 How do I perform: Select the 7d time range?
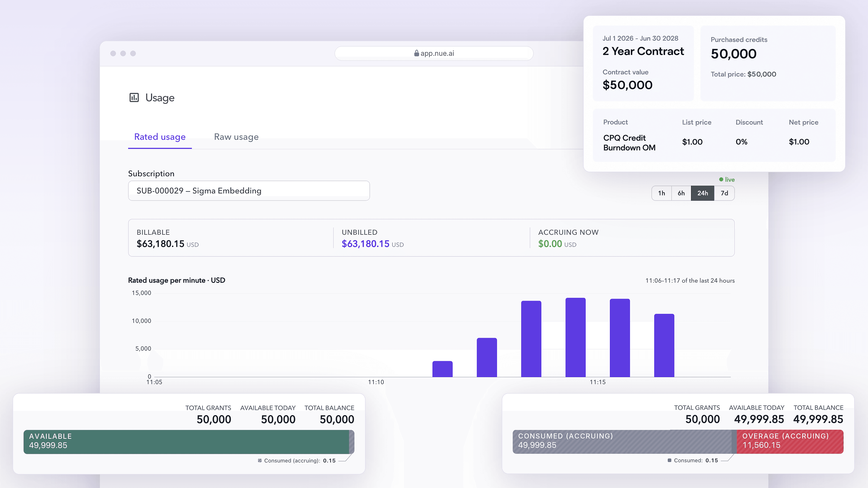724,193
